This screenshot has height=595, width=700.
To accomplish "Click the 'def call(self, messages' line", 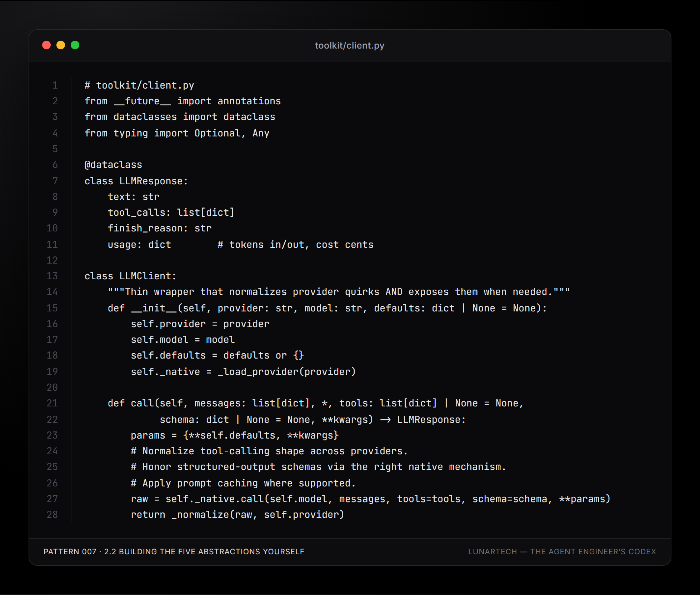I will pyautogui.click(x=316, y=403).
